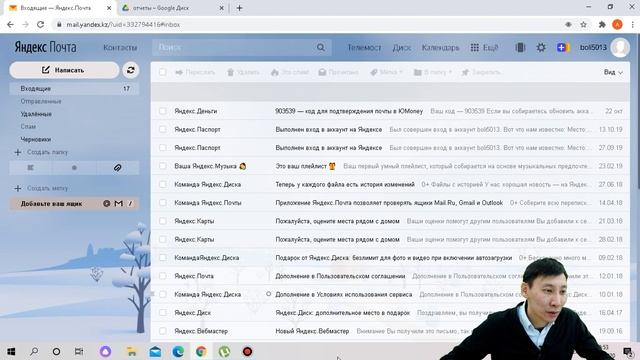Expand the Ещё services grid menu
This screenshot has height=360, width=640.
pos(484,48)
